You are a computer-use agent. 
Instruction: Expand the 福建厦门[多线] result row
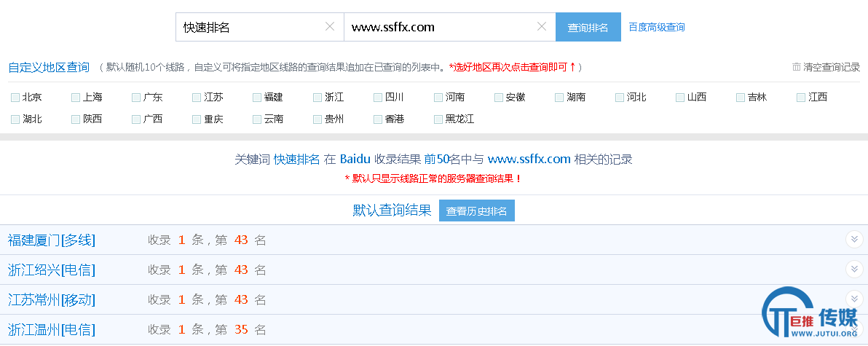[854, 239]
